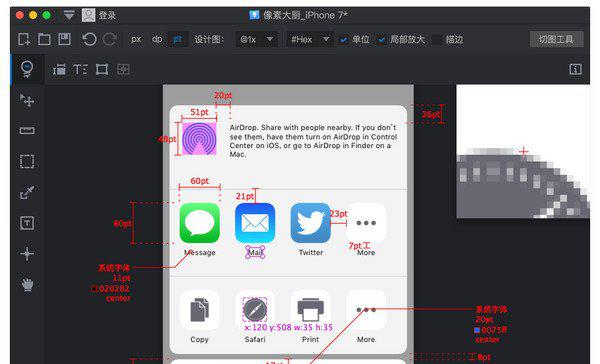This screenshot has width=600, height=364.
Task: Click the 像素大厨_iPhone 7* window title
Action: coord(305,15)
